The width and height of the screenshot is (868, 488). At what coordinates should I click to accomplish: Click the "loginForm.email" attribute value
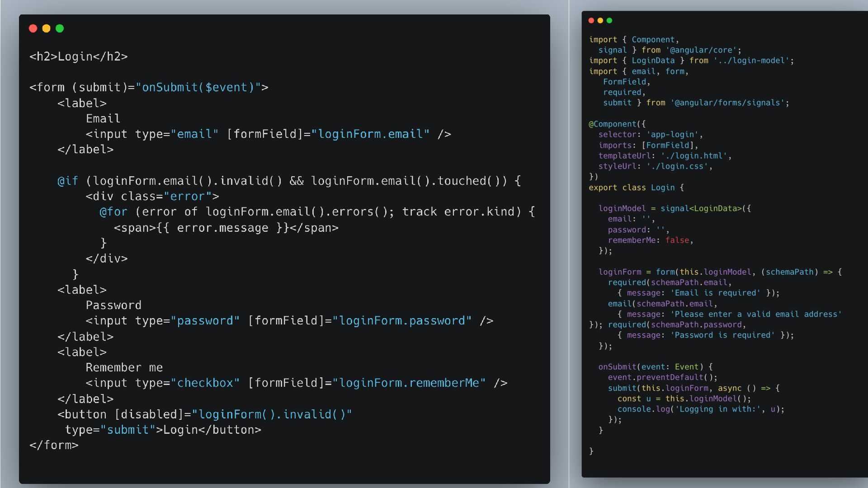click(370, 134)
